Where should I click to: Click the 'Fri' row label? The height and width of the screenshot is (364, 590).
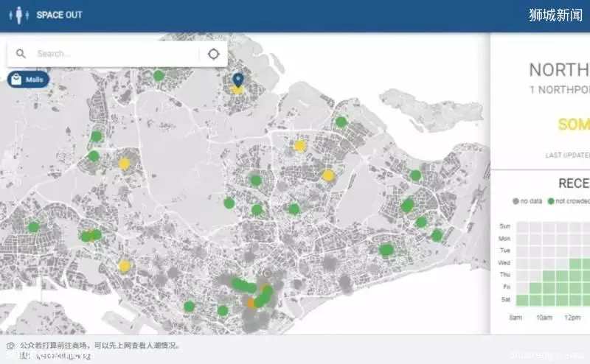[507, 287]
